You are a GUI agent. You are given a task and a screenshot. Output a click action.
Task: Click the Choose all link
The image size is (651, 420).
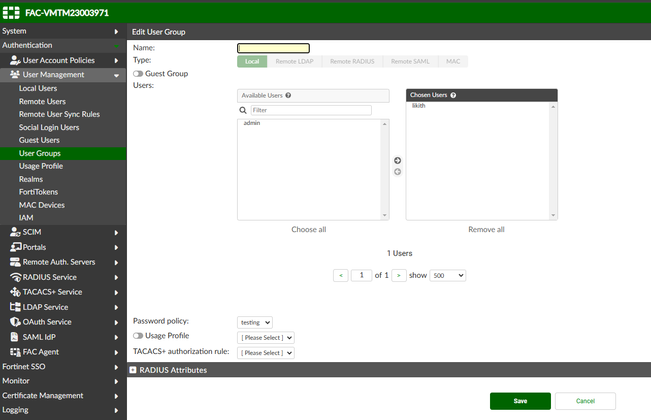pos(308,230)
